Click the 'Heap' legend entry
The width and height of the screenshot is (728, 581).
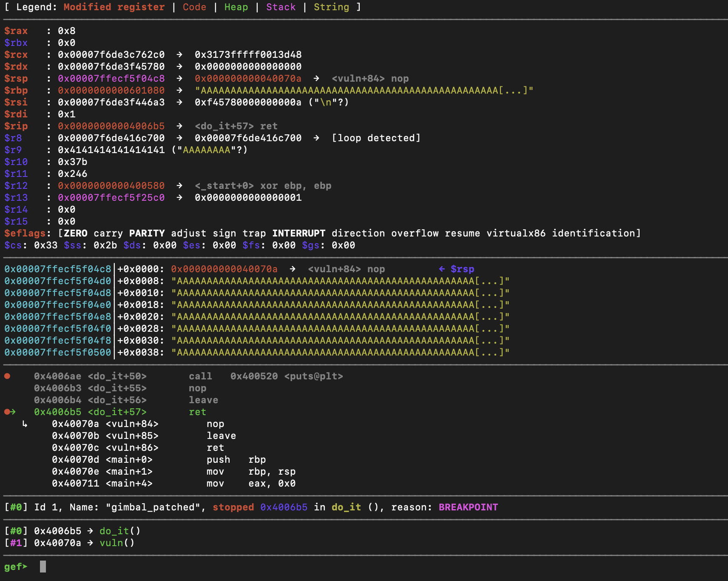[236, 7]
